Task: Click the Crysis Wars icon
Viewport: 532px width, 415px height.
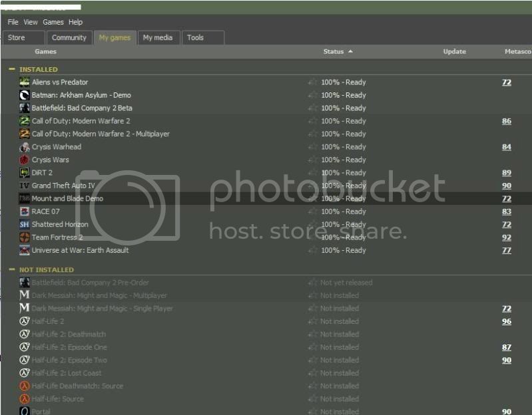Action: (x=25, y=160)
